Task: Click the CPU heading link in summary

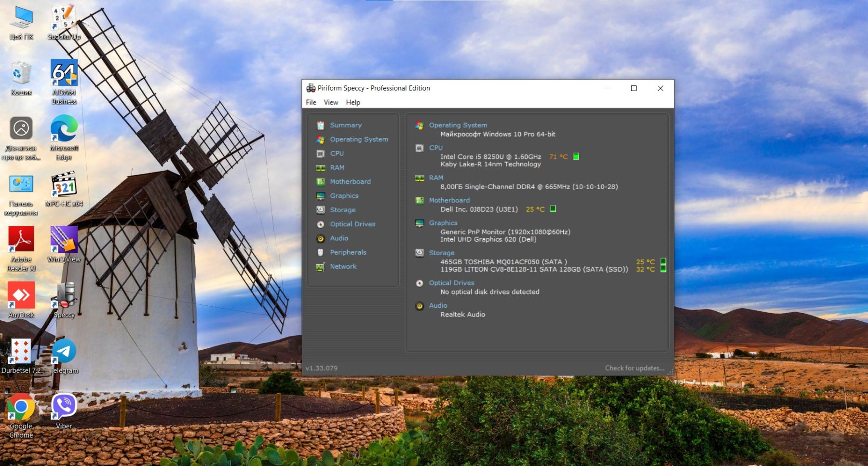Action: pos(436,148)
